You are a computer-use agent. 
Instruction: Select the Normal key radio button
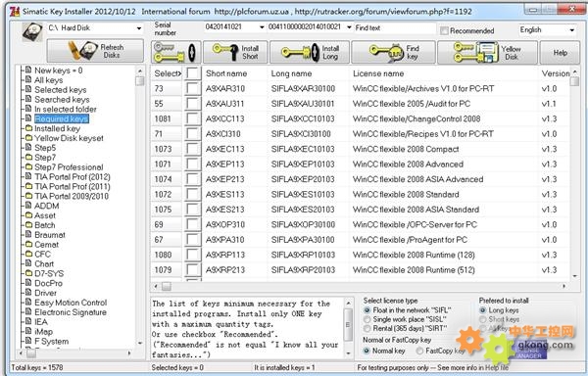pos(367,351)
